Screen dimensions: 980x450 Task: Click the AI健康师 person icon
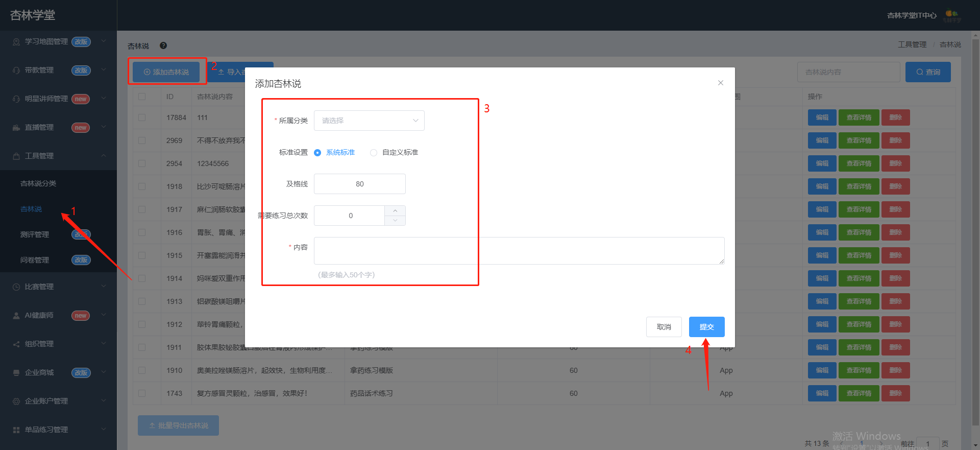click(x=16, y=316)
